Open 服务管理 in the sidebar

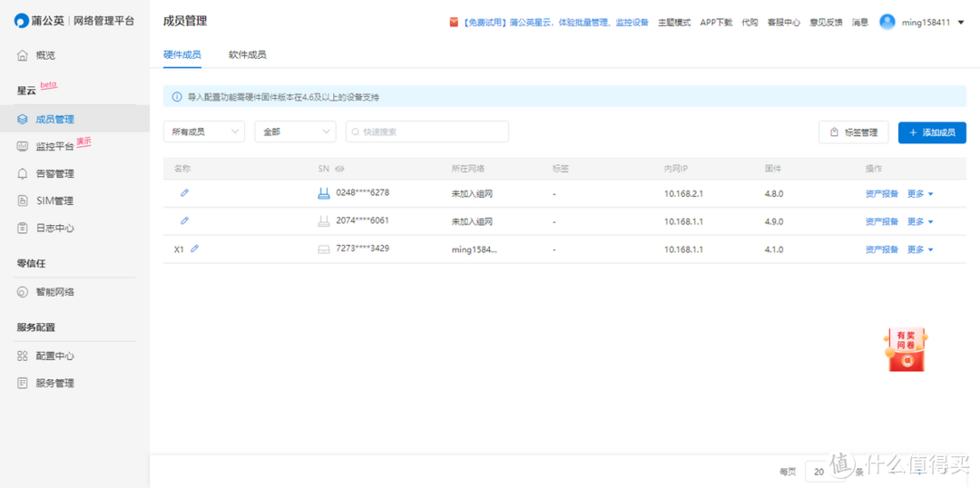pyautogui.click(x=55, y=383)
